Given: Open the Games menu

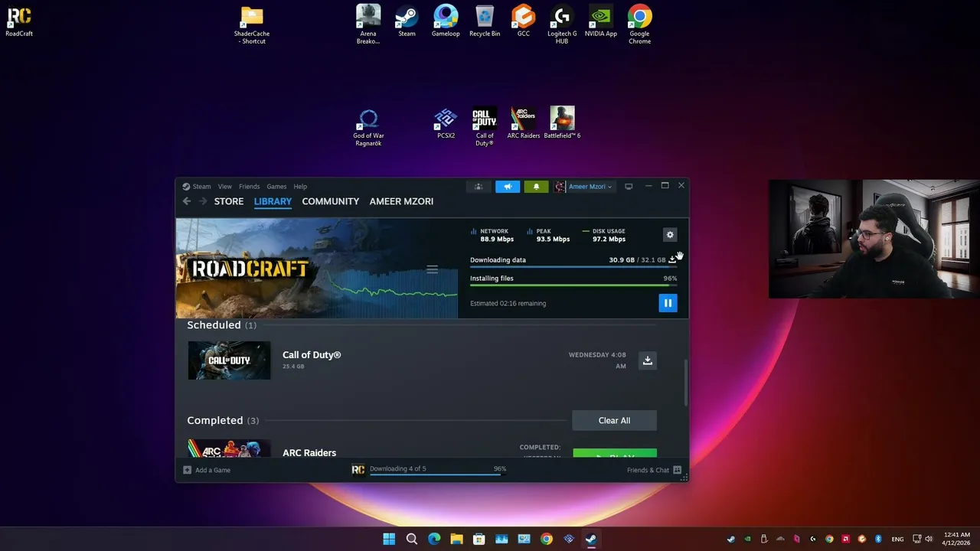Looking at the screenshot, I should pos(276,187).
